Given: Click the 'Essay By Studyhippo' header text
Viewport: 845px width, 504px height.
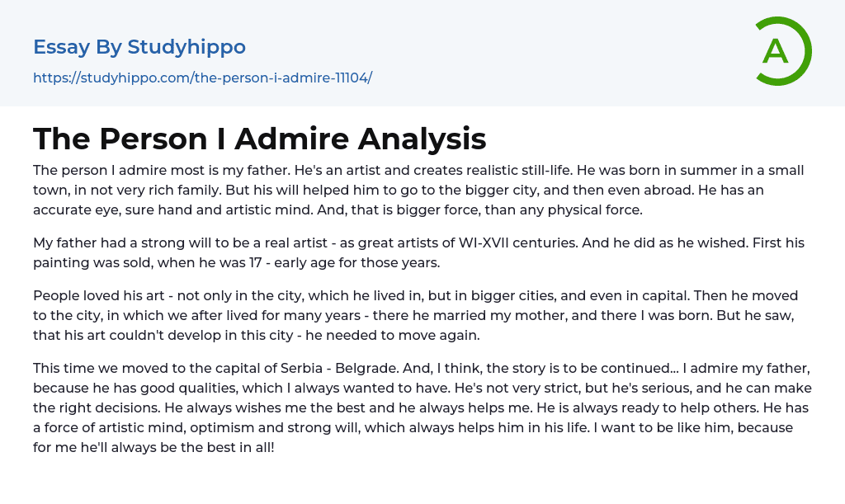Looking at the screenshot, I should [139, 47].
